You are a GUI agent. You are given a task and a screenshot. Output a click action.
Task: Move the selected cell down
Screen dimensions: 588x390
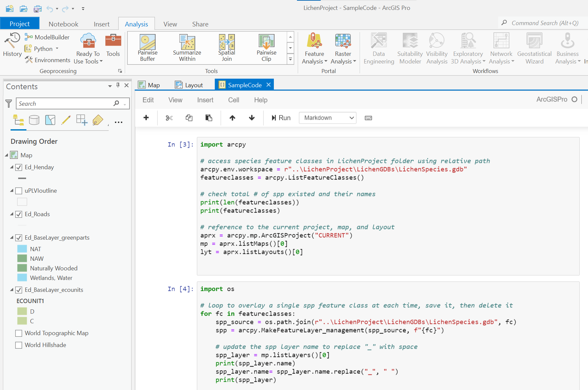(x=252, y=118)
